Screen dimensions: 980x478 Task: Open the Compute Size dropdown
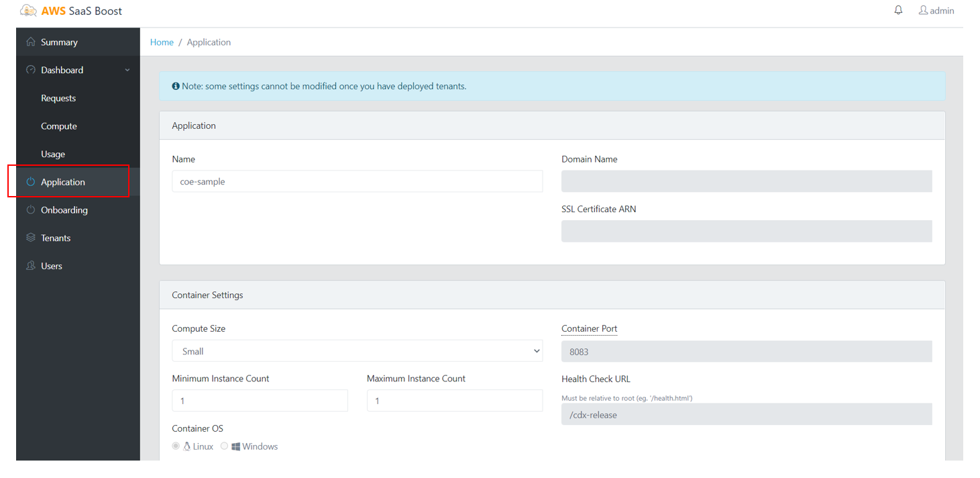(357, 351)
